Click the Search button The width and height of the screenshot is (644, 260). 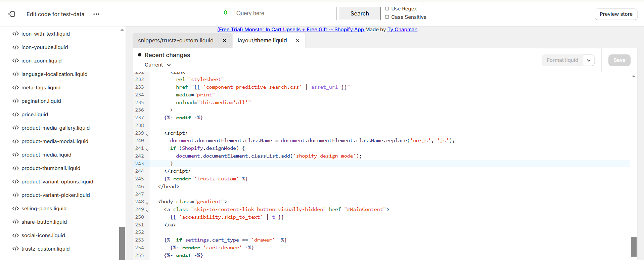pos(360,13)
